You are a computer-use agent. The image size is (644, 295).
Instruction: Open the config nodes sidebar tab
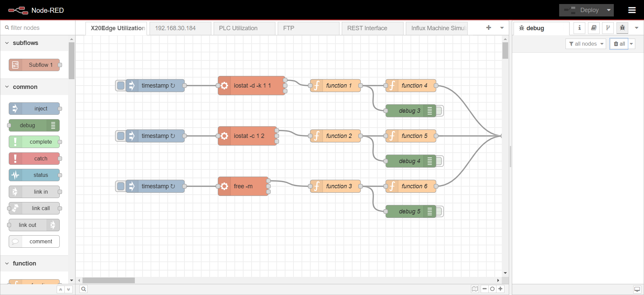608,28
